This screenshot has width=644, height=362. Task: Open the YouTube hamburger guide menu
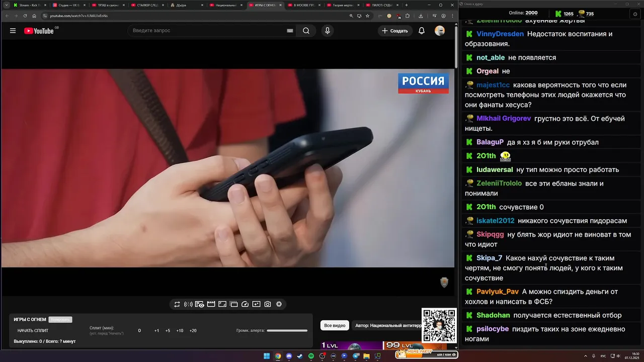13,31
